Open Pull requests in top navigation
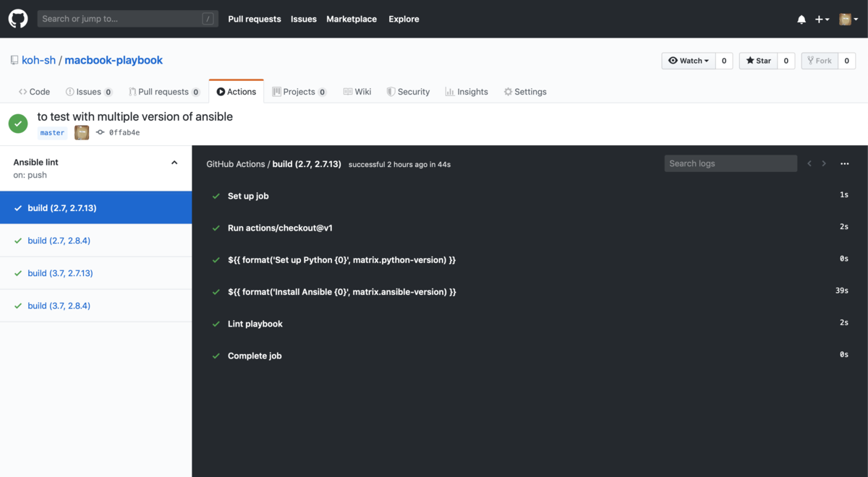Image resolution: width=868 pixels, height=477 pixels. point(255,20)
